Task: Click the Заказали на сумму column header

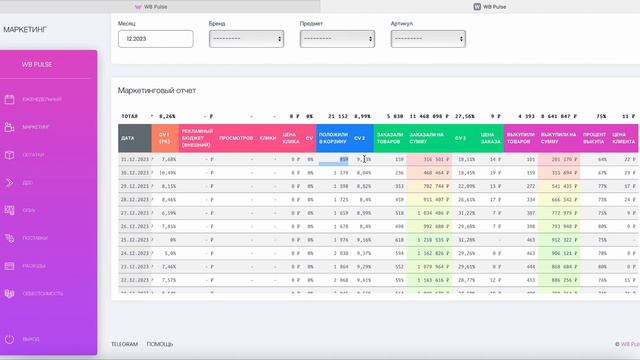Action: coord(429,138)
